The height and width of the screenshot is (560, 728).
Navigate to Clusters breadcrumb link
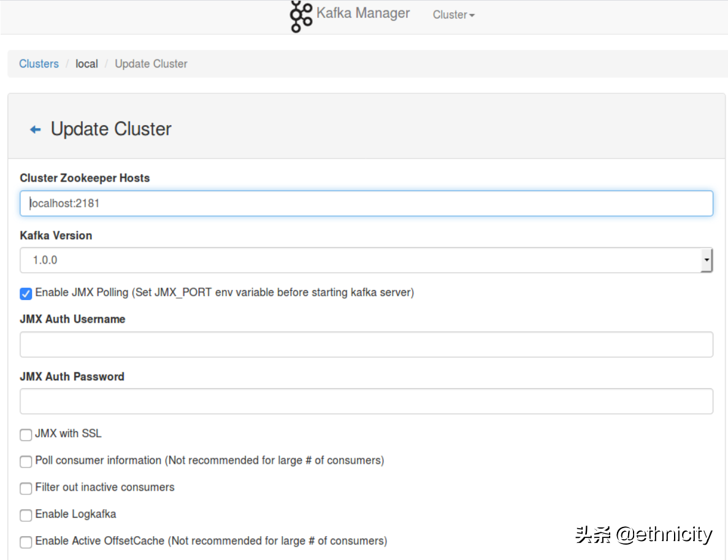point(39,64)
